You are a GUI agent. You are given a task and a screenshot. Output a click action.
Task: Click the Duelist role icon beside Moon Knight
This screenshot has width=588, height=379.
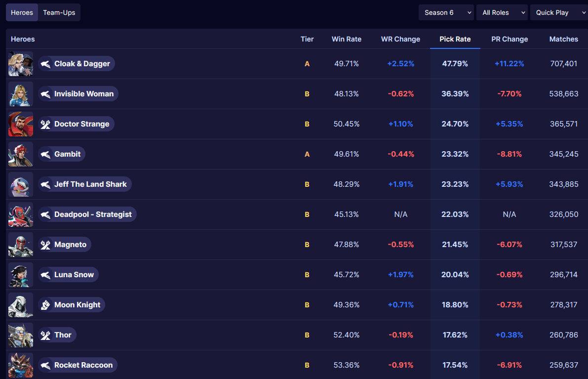point(45,305)
